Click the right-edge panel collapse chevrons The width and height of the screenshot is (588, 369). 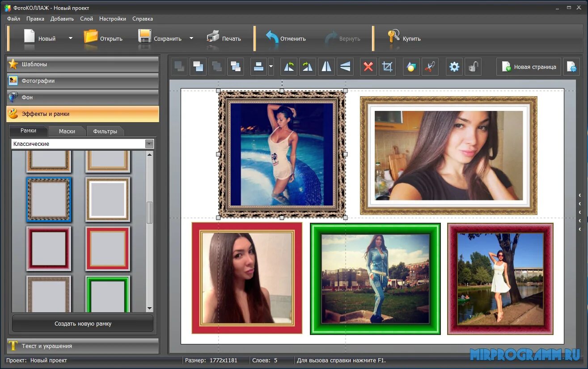point(580,212)
